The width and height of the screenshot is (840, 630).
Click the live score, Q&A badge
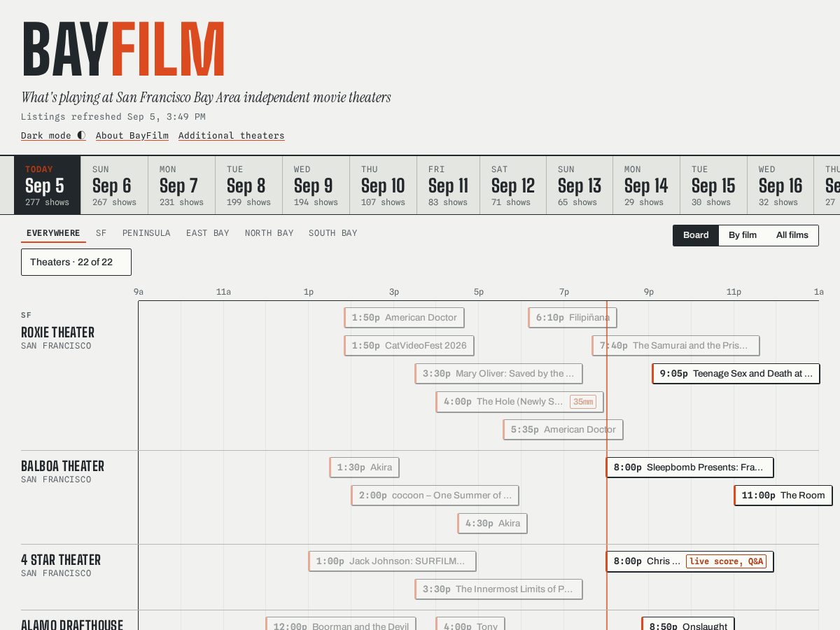(726, 561)
